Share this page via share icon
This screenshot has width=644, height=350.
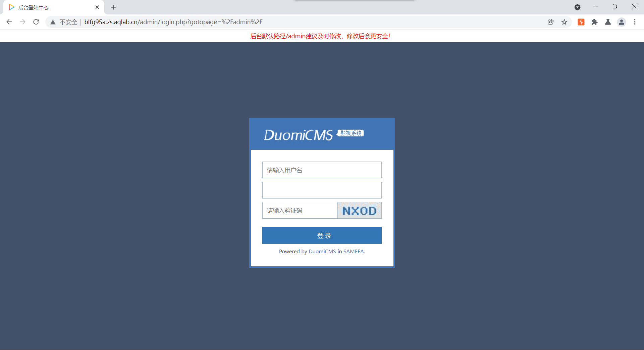coord(551,22)
